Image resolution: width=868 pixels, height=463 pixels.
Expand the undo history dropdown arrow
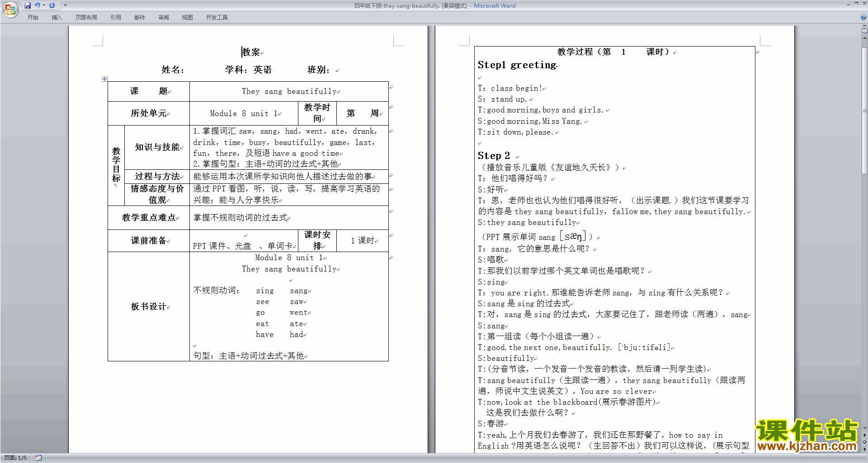pos(44,5)
